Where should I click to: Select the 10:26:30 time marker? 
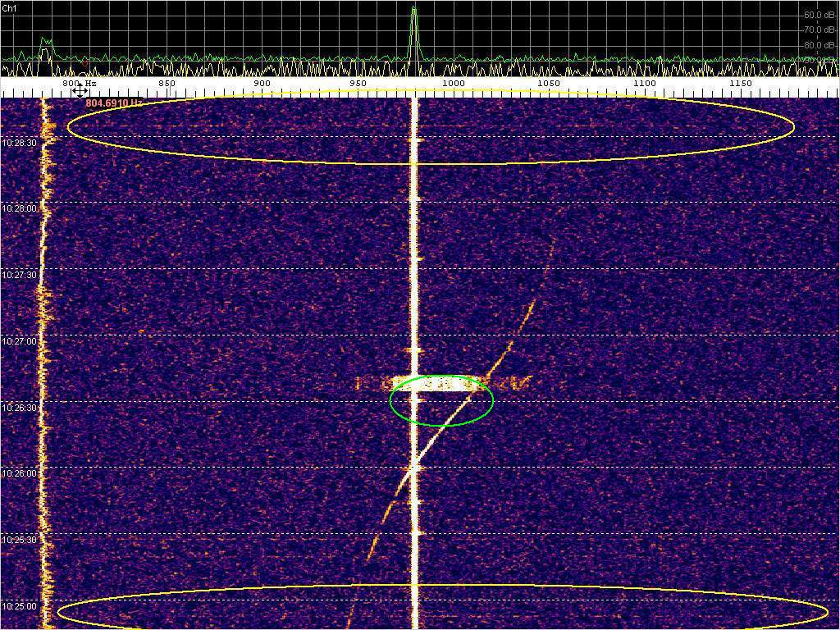click(19, 408)
